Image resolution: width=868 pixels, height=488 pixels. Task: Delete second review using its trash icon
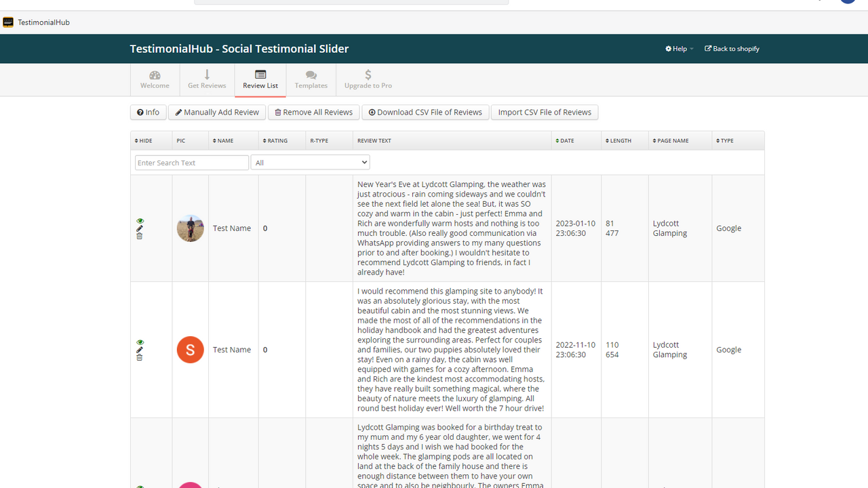pyautogui.click(x=140, y=357)
